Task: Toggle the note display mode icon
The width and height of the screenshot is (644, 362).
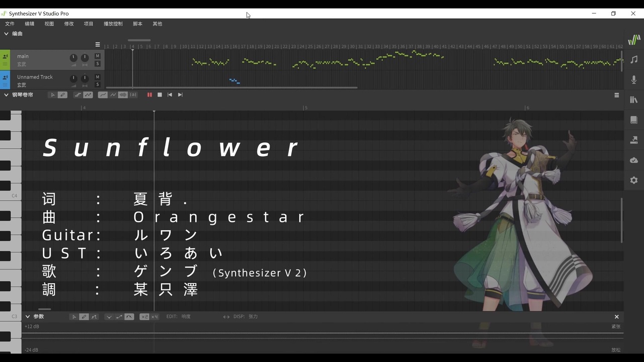Action: pos(77,95)
